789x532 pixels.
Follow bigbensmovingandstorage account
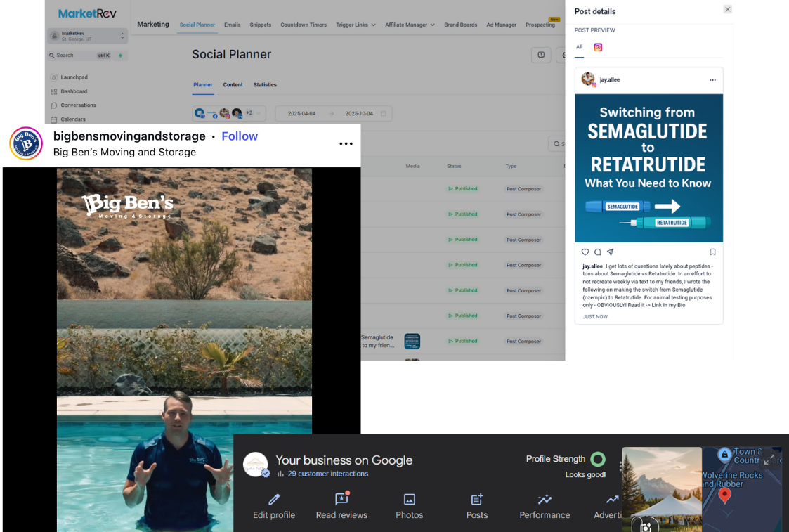[240, 136]
